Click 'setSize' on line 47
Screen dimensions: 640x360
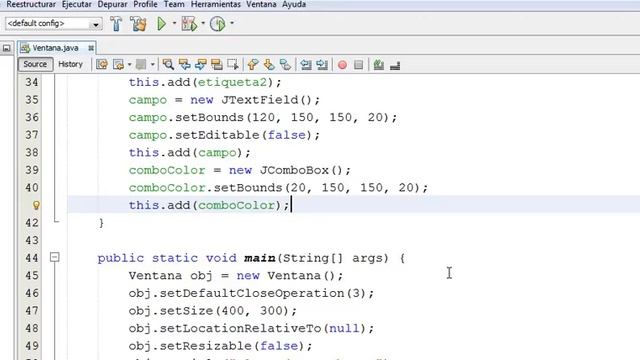point(187,311)
